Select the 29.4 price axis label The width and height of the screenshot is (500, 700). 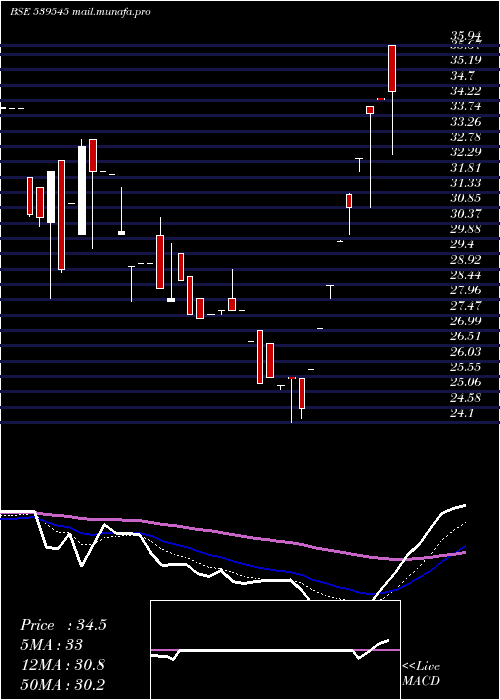tap(462, 244)
